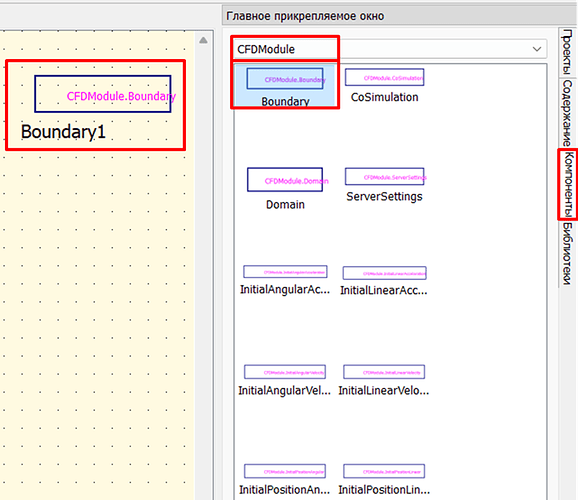The height and width of the screenshot is (500, 578).
Task: Choose the InitialPositionAn... component
Action: pyautogui.click(x=285, y=480)
